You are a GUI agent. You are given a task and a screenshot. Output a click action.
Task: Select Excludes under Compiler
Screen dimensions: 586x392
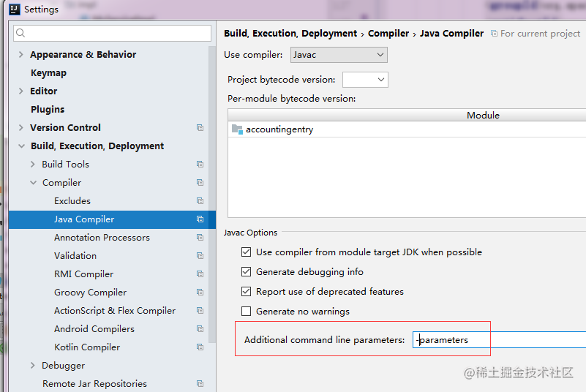(x=72, y=201)
